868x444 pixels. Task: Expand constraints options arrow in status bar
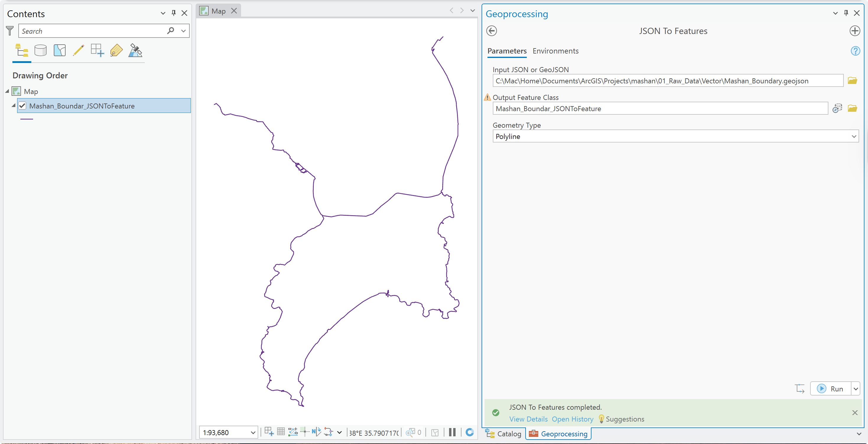(339, 432)
